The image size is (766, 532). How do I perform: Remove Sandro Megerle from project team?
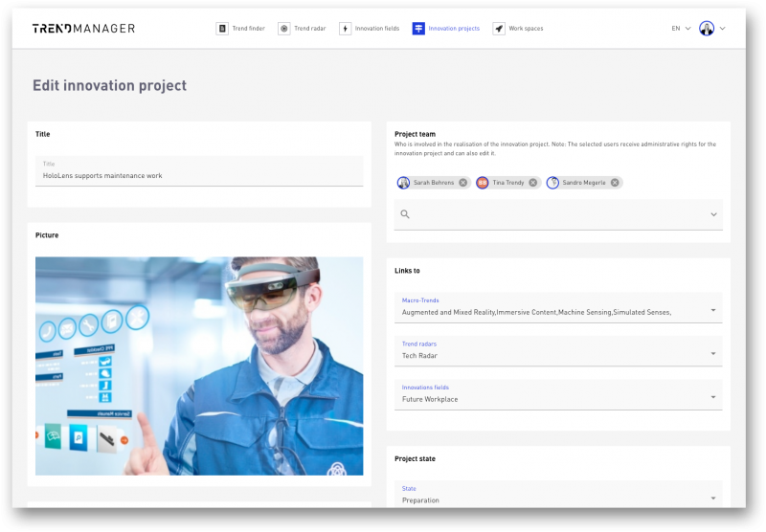[x=615, y=183]
